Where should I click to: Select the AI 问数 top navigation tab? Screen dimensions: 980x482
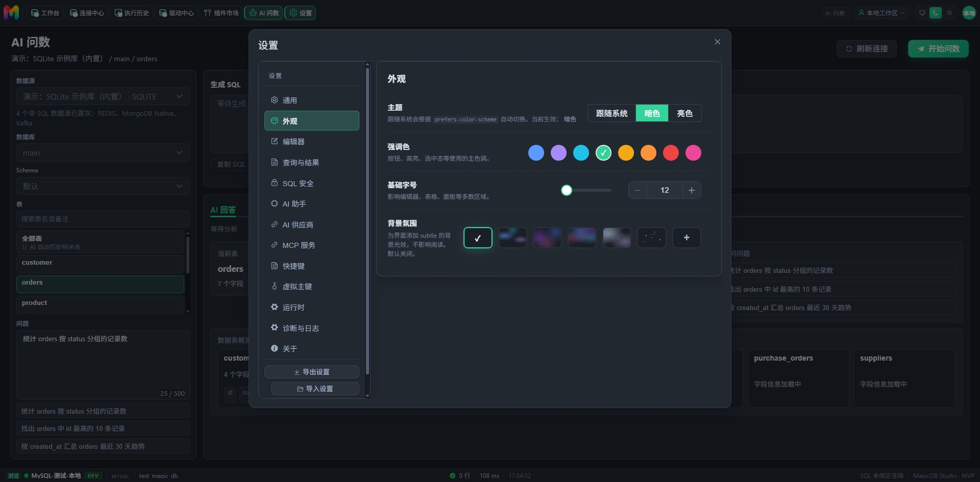click(x=264, y=13)
